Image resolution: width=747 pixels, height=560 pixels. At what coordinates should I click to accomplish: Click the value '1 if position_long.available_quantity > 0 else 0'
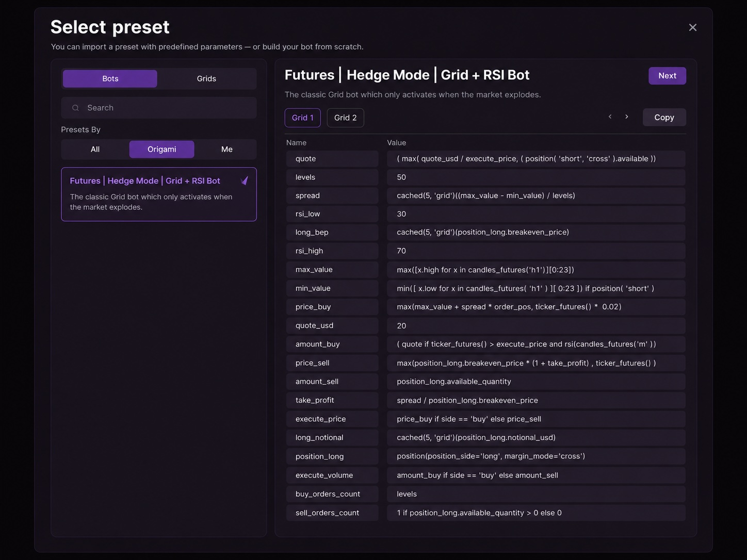[536, 513]
